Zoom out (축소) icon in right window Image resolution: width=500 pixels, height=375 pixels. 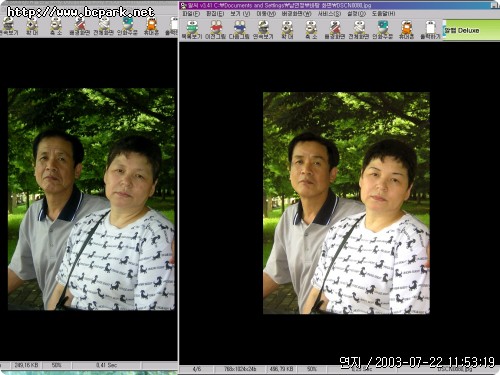311,30
